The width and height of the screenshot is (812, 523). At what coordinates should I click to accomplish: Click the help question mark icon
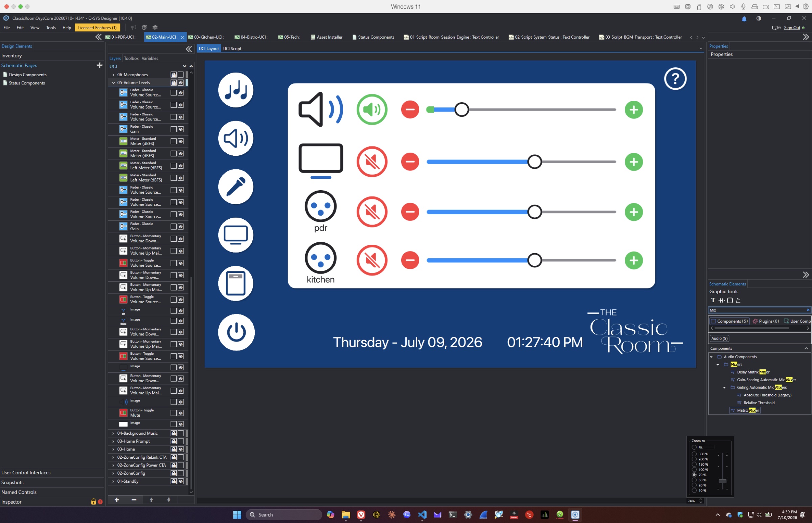click(675, 79)
